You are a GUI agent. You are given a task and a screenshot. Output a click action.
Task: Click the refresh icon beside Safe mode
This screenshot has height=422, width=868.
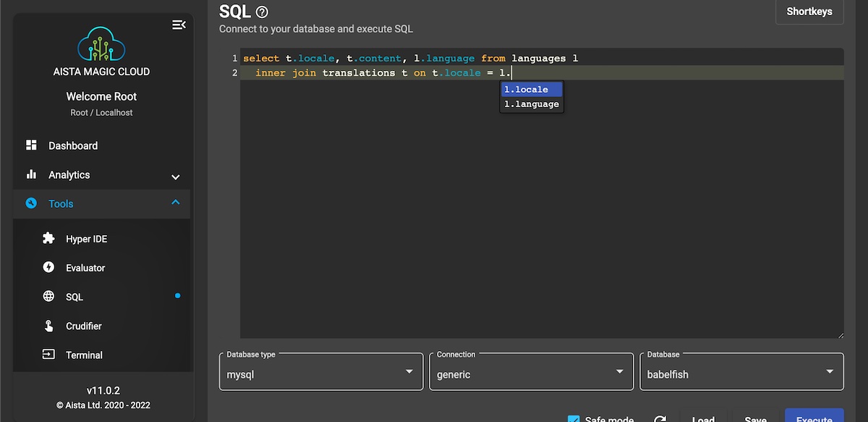660,419
